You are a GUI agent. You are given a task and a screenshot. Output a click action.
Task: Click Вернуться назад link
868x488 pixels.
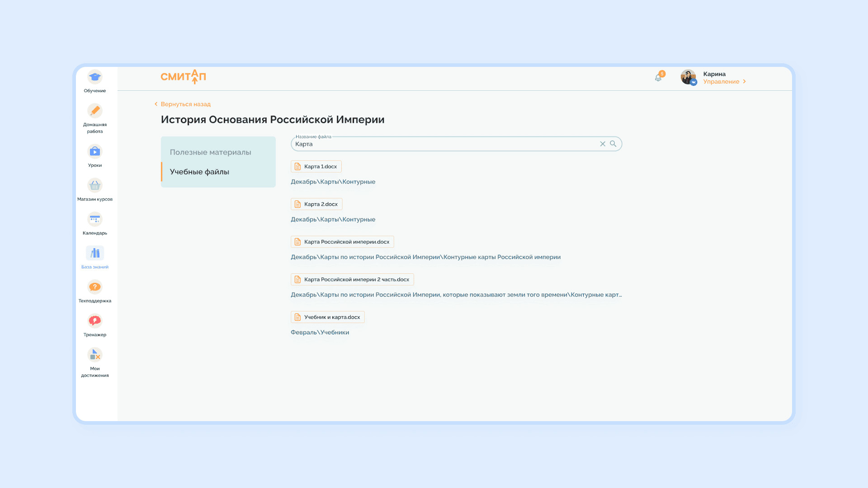pyautogui.click(x=185, y=104)
